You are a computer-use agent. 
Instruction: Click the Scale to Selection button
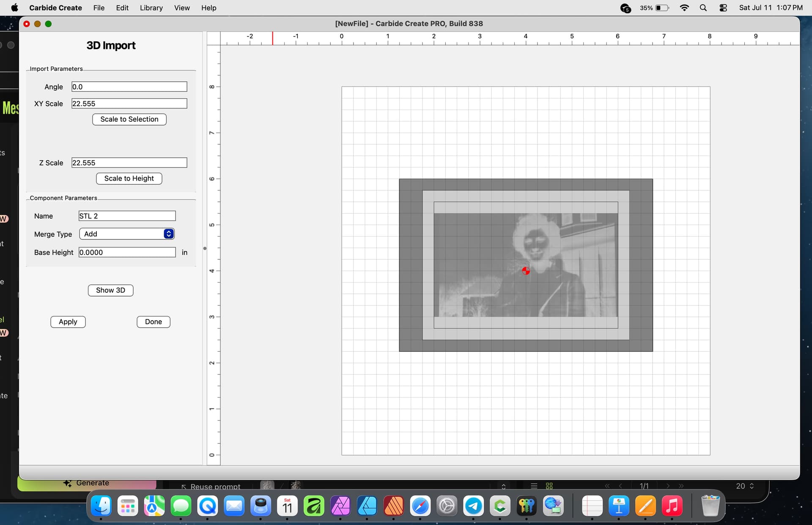coord(129,119)
